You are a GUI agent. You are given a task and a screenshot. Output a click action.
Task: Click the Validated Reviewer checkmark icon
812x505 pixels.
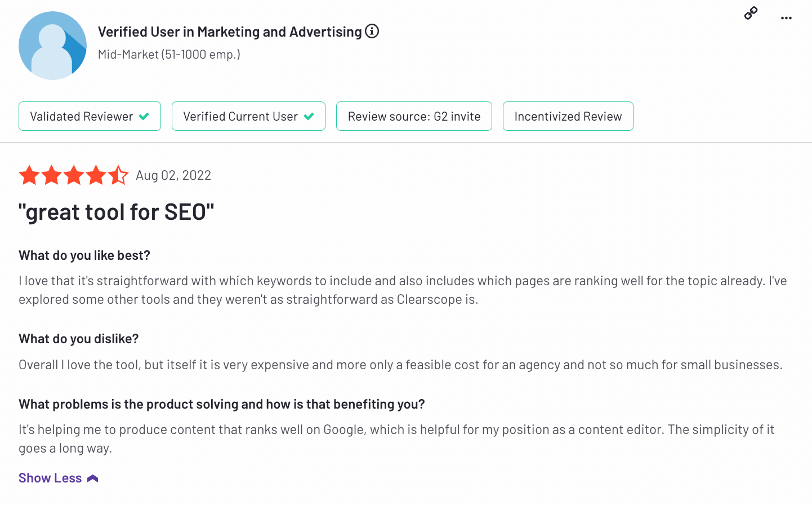[x=144, y=116]
